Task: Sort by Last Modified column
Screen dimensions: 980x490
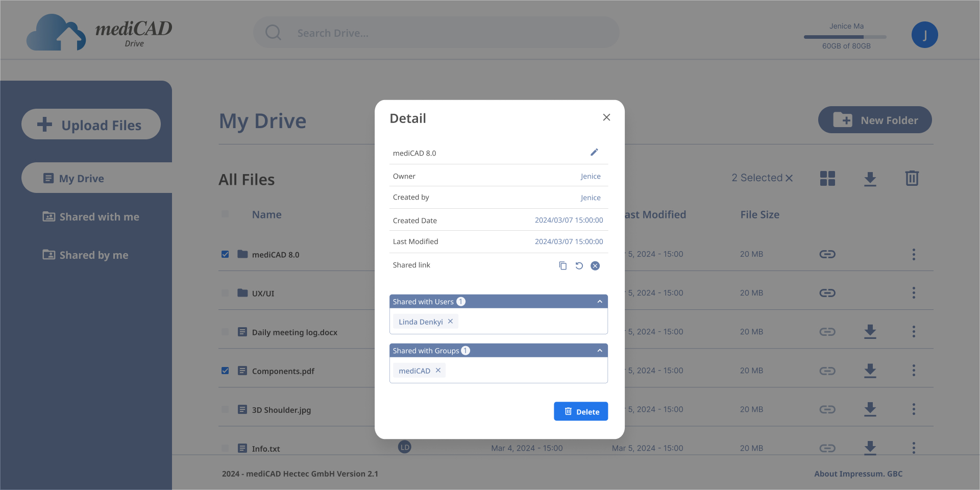Action: [x=655, y=214]
